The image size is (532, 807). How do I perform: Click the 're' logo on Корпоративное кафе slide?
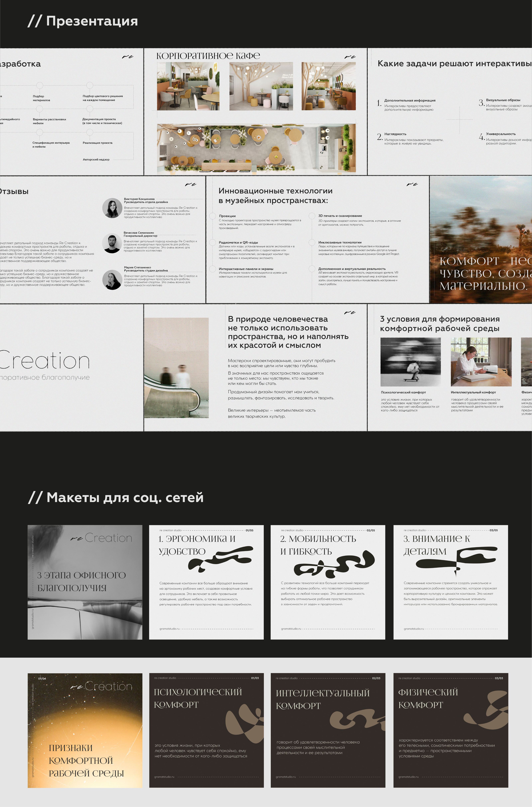click(x=350, y=57)
